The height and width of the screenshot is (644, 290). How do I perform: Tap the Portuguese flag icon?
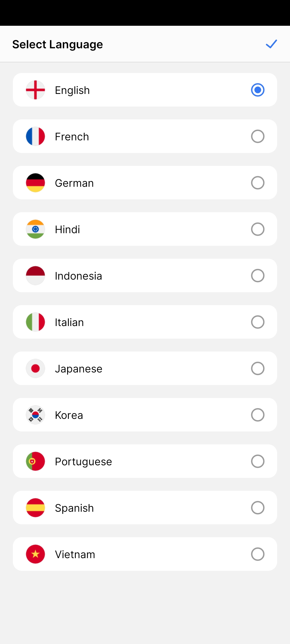click(35, 461)
